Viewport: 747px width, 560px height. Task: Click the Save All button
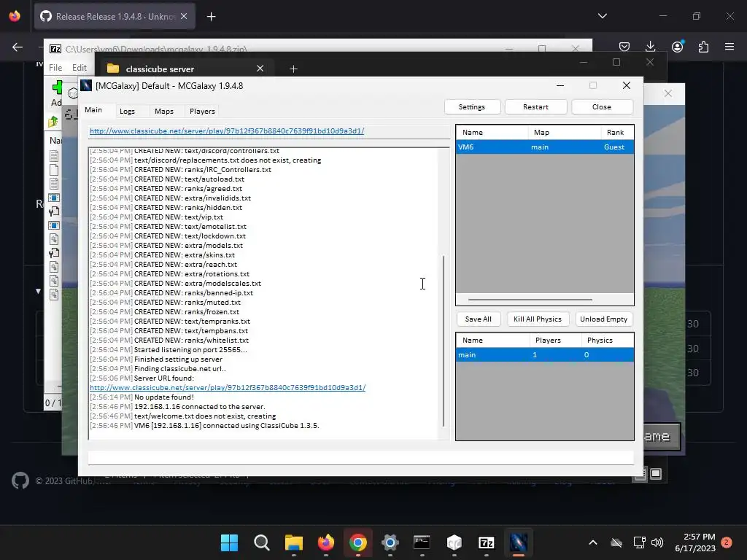[478, 319]
